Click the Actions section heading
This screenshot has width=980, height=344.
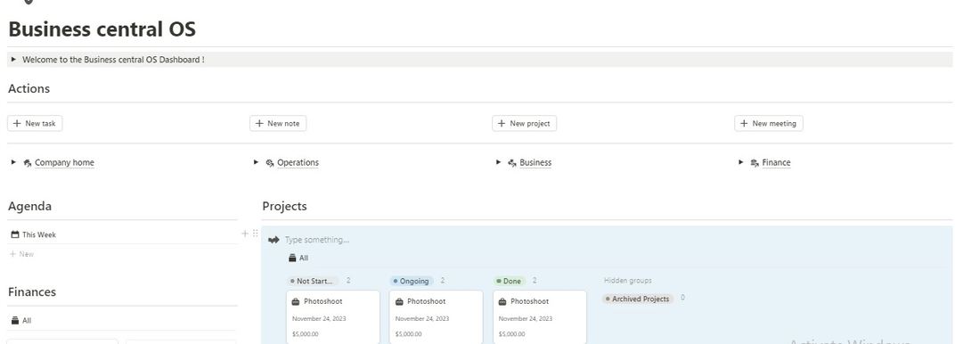point(29,88)
